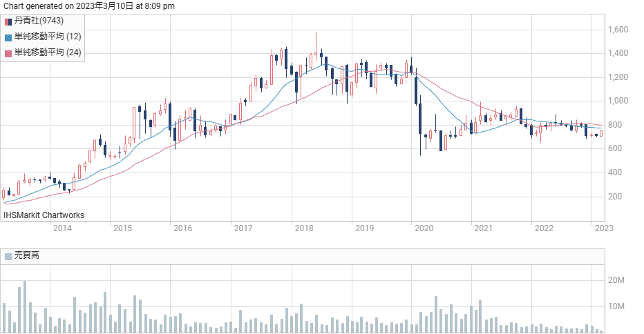Viewport: 644px width, 334px height.
Task: Click the 2015 x-axis label
Action: [x=122, y=228]
